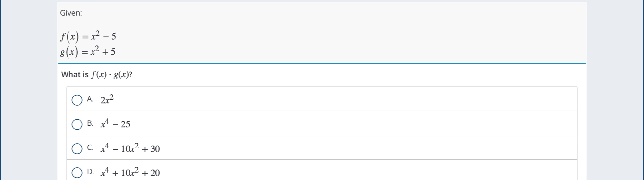Mark the option C radio button
The image size is (644, 180).
coord(77,149)
